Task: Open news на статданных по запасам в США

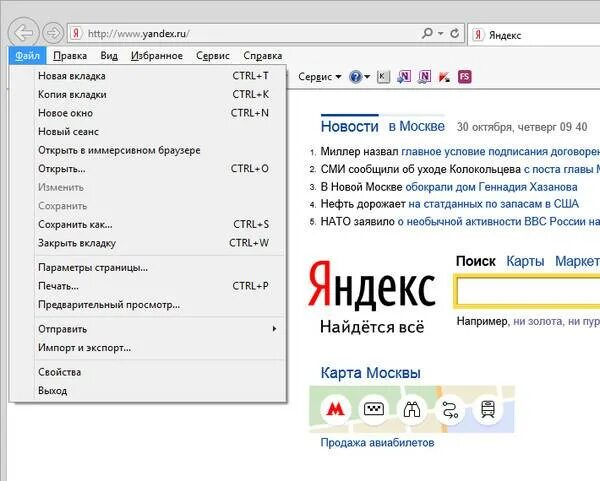Action: pos(494,204)
